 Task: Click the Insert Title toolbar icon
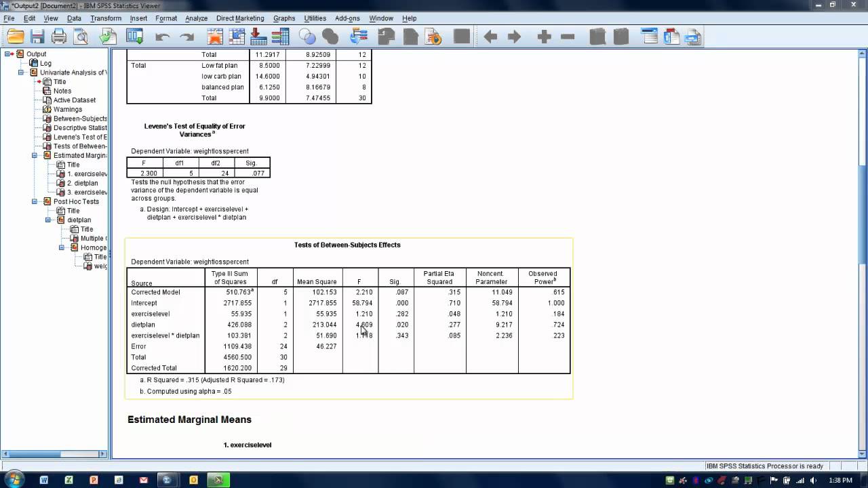pyautogui.click(x=671, y=37)
